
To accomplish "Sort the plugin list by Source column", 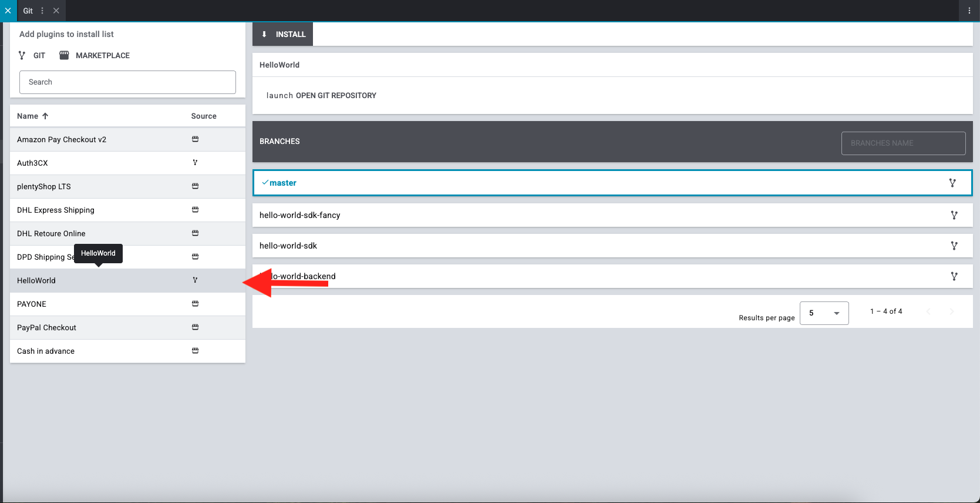I will point(204,116).
